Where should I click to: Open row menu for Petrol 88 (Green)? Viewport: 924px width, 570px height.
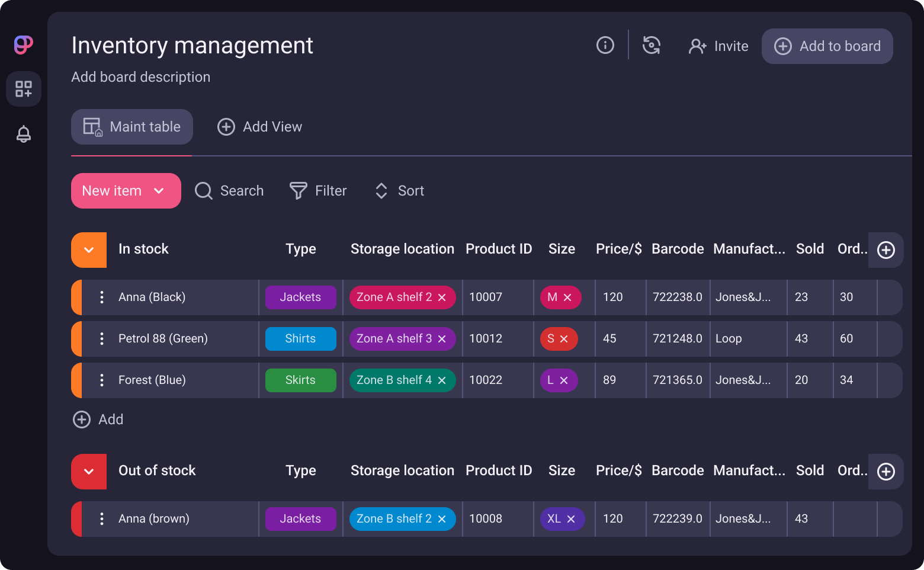click(102, 339)
